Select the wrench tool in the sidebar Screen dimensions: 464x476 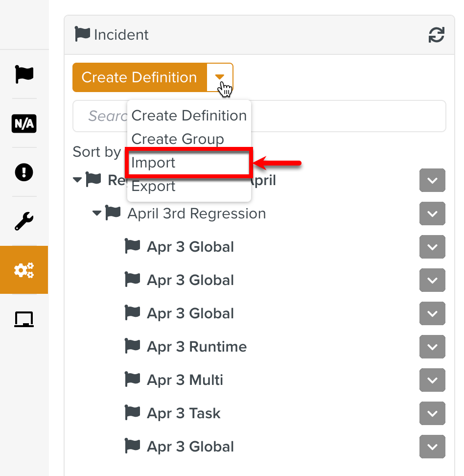click(x=24, y=221)
